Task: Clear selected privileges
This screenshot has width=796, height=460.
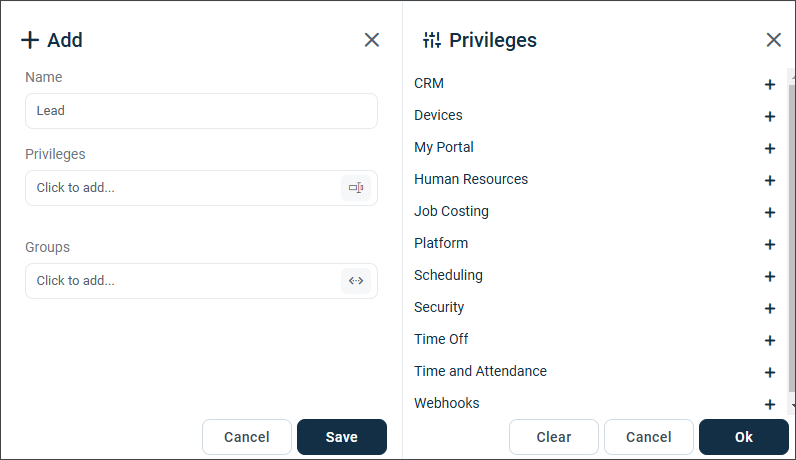Action: point(554,437)
